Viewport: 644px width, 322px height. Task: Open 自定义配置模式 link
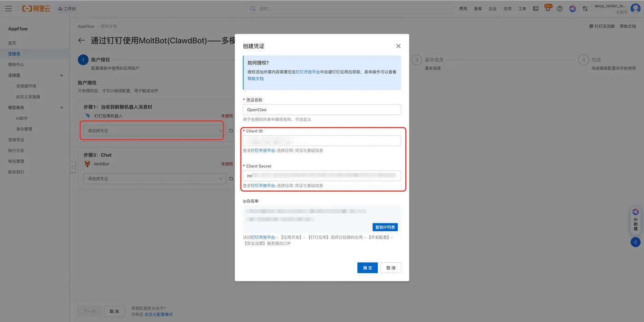click(x=159, y=314)
